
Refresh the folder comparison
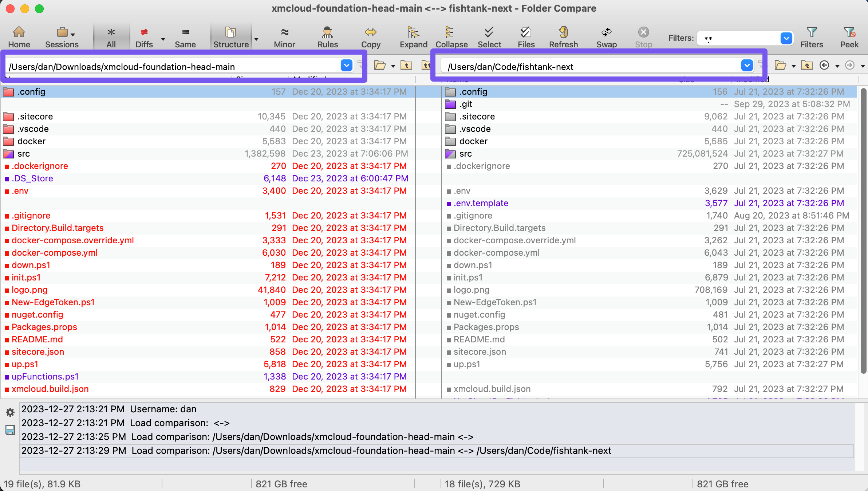(563, 37)
